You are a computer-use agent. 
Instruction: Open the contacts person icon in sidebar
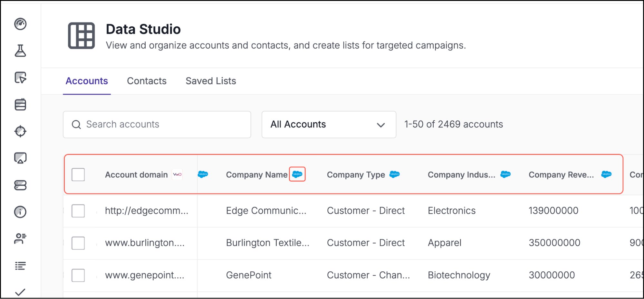tap(20, 238)
